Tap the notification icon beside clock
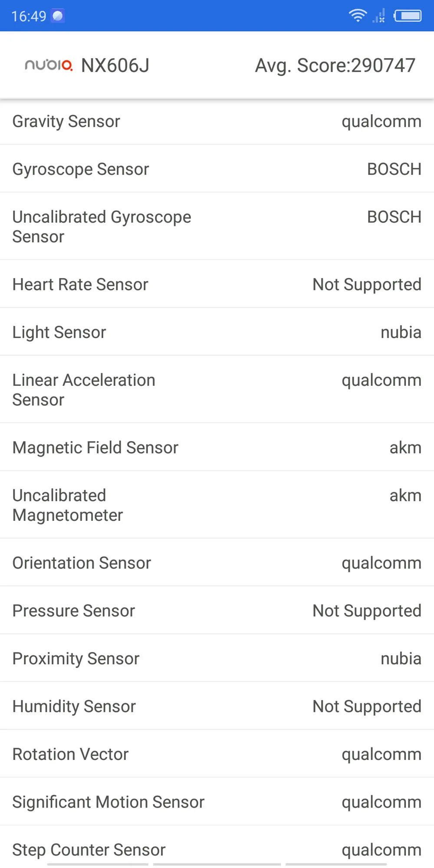434x868 pixels. pos(58,16)
